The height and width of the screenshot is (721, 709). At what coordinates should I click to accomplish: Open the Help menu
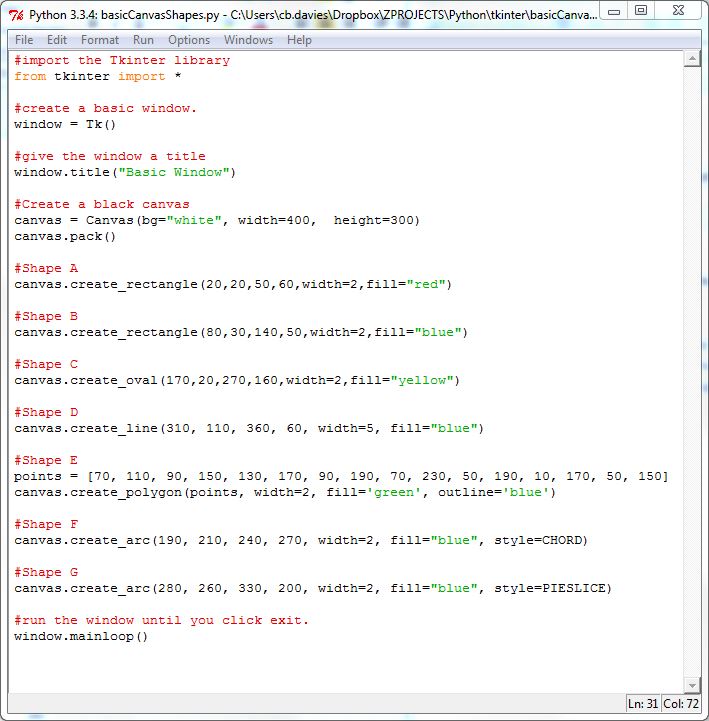[299, 40]
